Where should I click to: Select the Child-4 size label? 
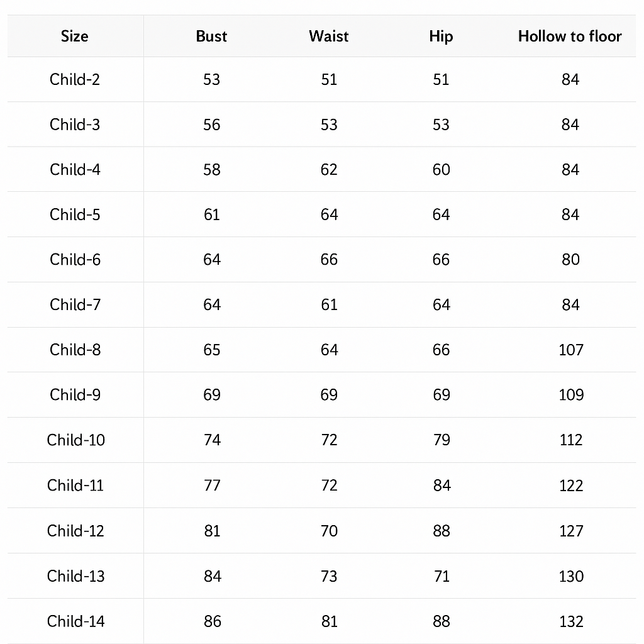coord(75,169)
